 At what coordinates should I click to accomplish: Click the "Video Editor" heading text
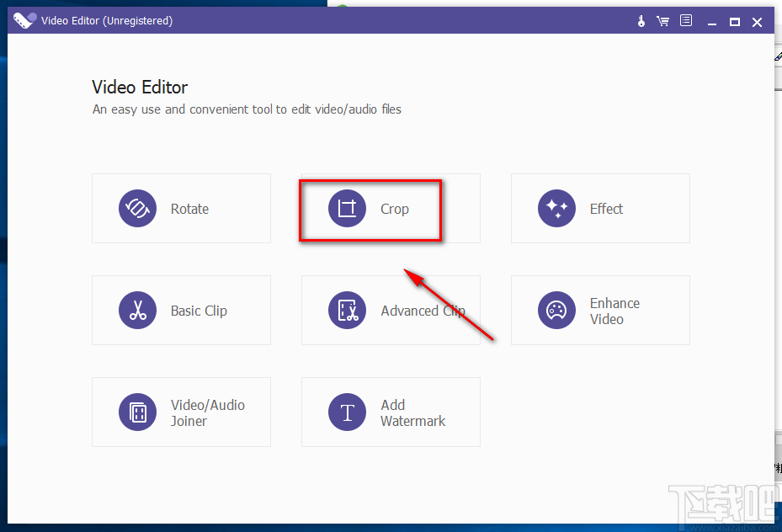coord(140,88)
